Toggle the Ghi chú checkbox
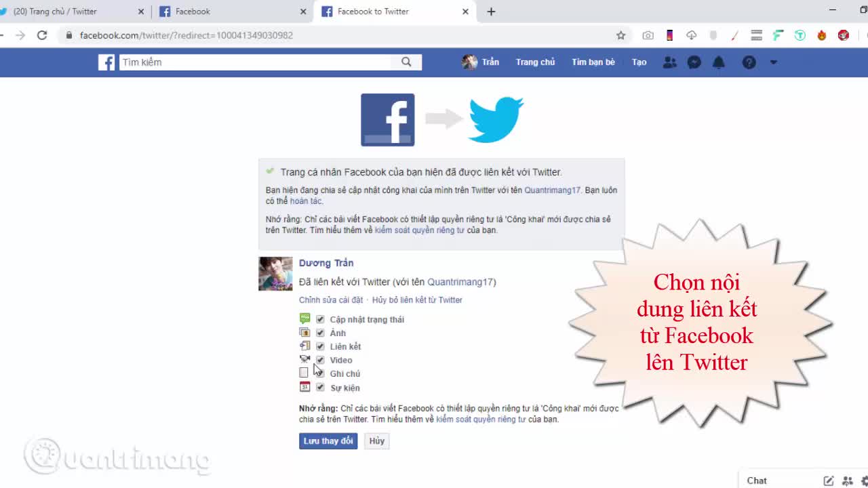 coord(320,373)
